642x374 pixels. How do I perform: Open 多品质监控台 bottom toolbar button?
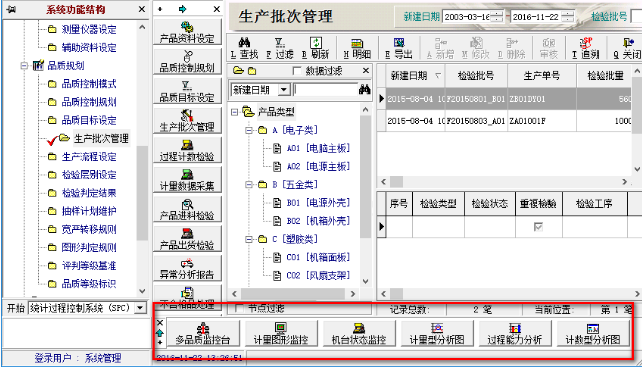point(203,333)
